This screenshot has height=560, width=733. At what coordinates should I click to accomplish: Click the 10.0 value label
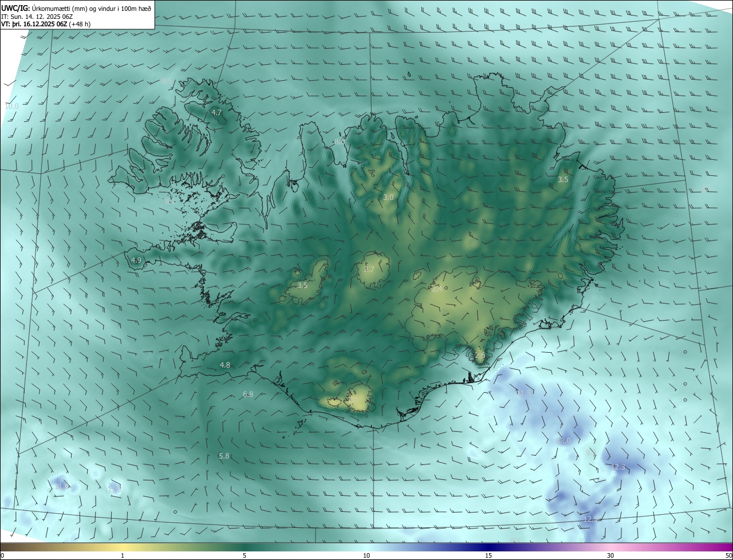click(x=11, y=106)
